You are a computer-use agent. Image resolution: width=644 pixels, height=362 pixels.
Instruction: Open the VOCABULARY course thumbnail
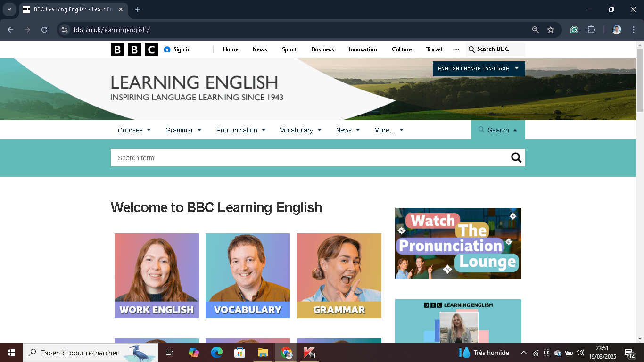248,275
